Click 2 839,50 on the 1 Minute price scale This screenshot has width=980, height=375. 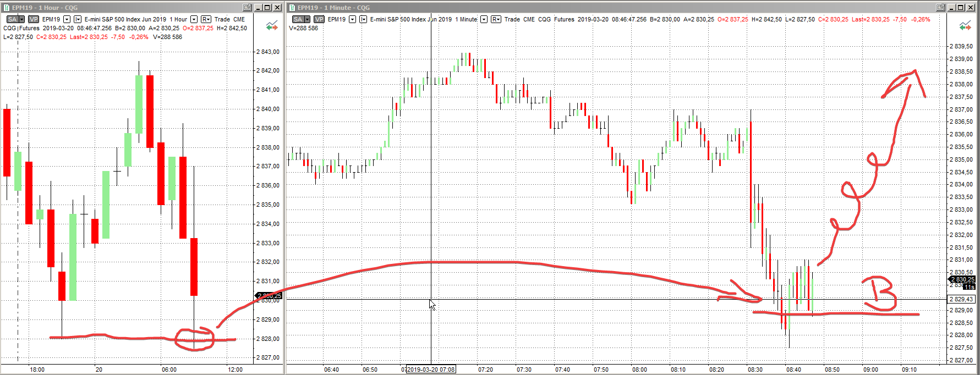pyautogui.click(x=961, y=46)
